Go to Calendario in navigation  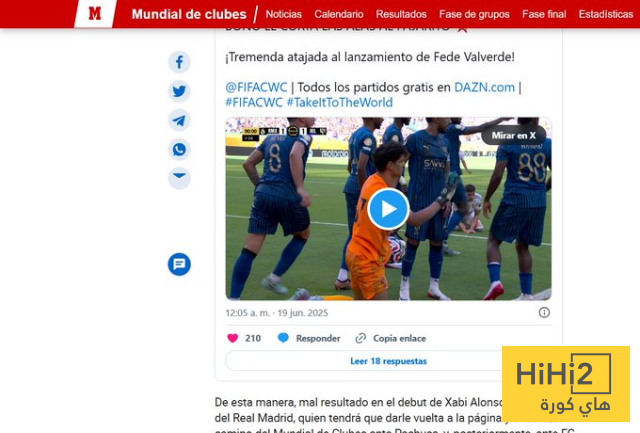[x=339, y=14]
